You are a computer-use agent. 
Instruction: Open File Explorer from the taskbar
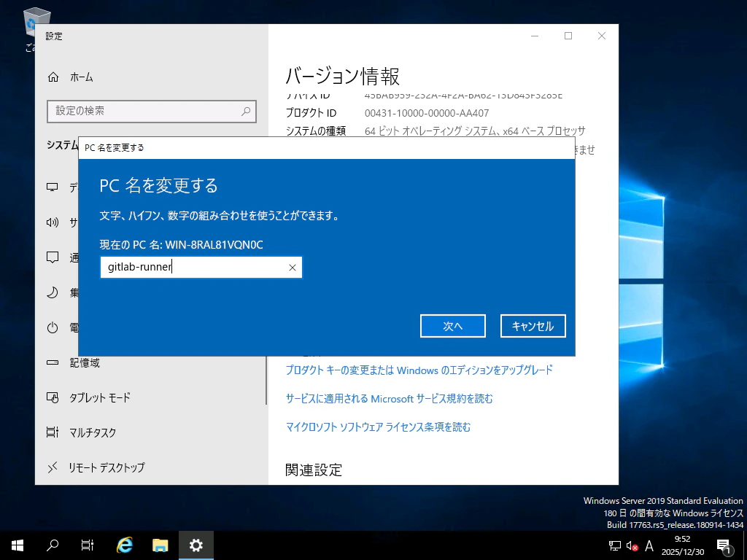click(x=160, y=545)
